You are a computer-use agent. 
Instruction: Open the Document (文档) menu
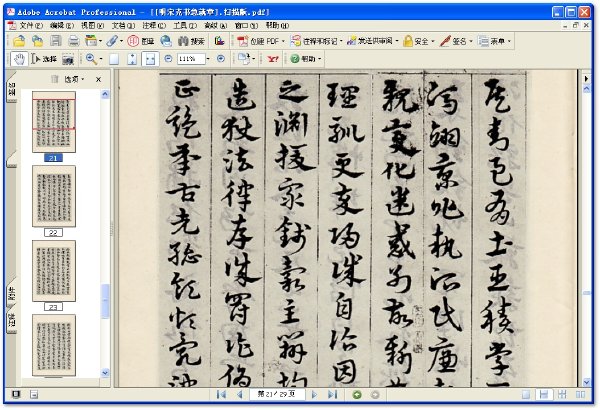click(123, 25)
